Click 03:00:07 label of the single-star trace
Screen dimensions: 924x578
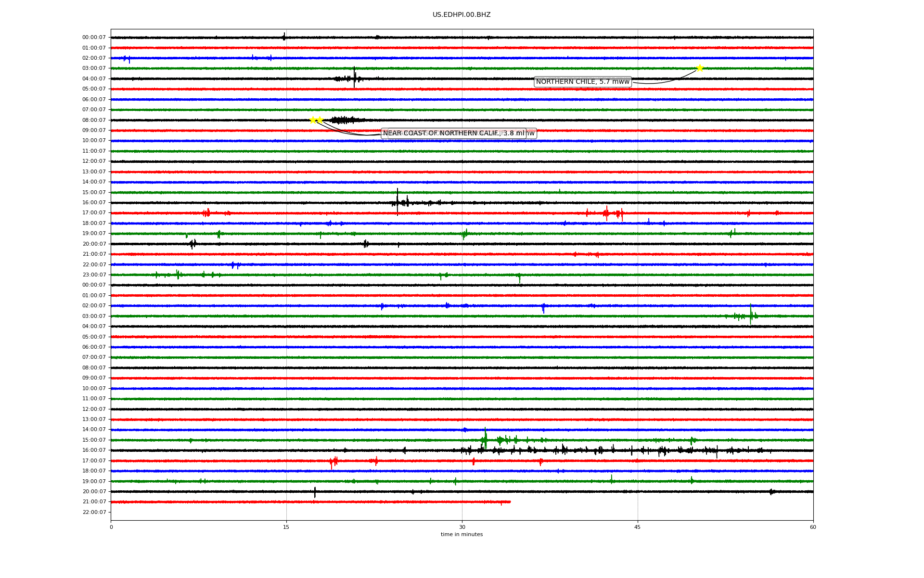pos(94,68)
